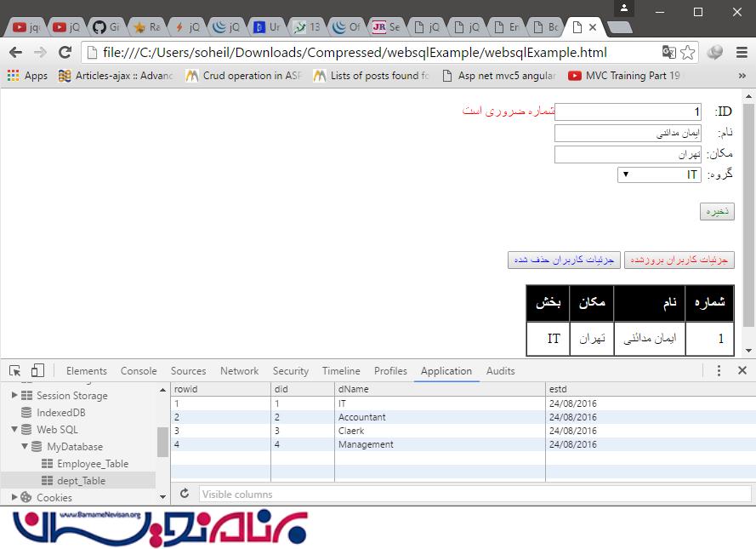This screenshot has height=549, width=756.
Task: Open the 'Crud operation in ASP' bookmark
Action: (243, 76)
